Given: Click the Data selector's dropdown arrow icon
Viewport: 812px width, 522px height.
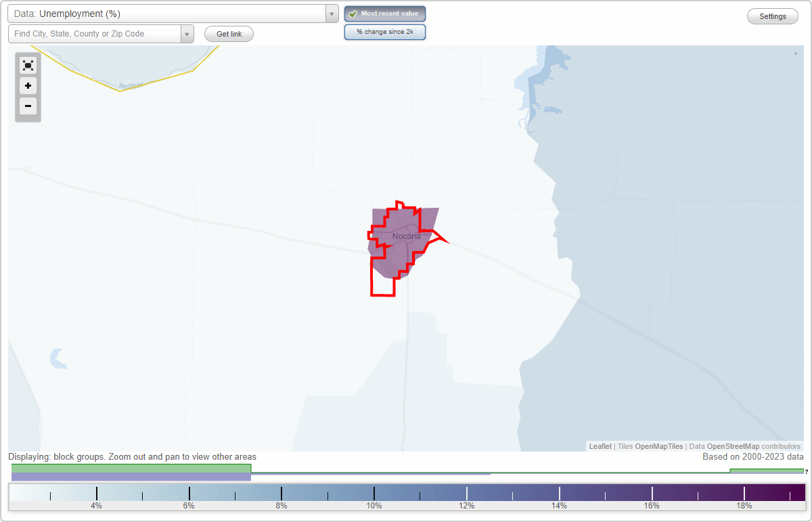Looking at the screenshot, I should (x=331, y=14).
